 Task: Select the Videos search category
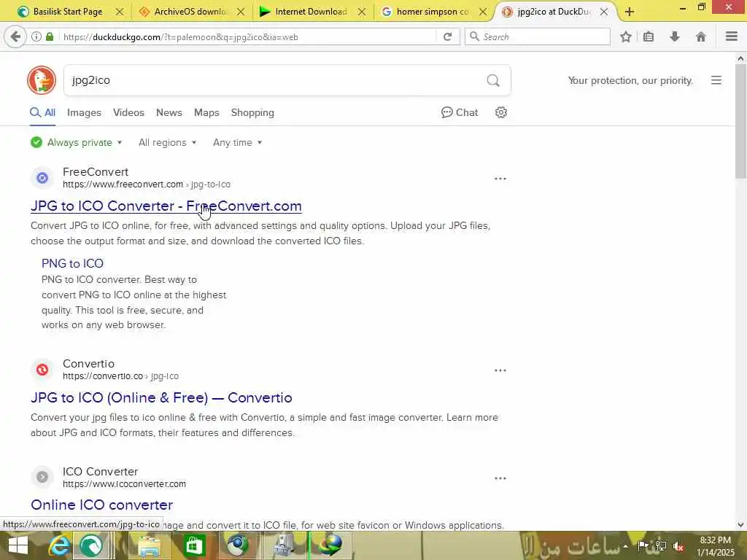(128, 113)
